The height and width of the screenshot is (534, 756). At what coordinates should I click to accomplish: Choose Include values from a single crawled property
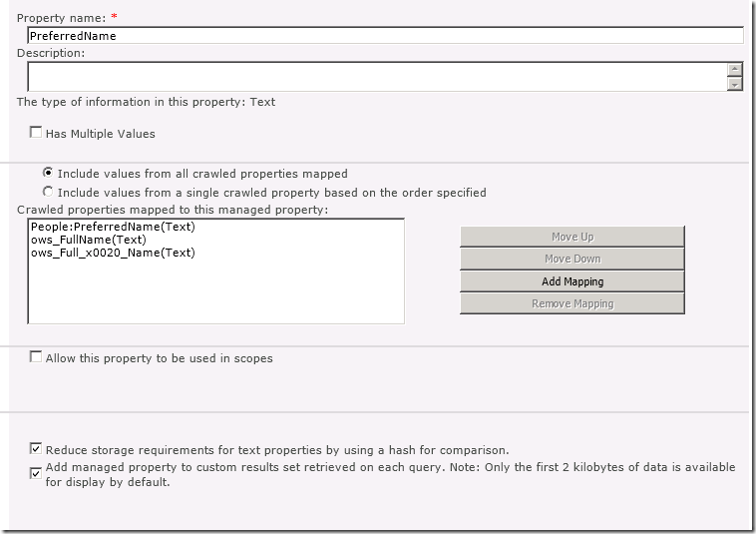tap(47, 192)
